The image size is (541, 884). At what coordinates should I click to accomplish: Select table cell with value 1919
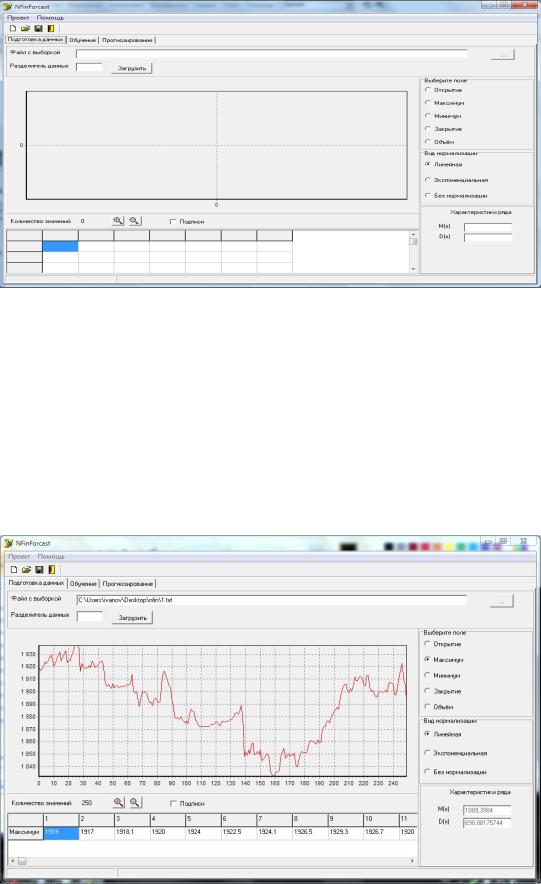click(61, 832)
